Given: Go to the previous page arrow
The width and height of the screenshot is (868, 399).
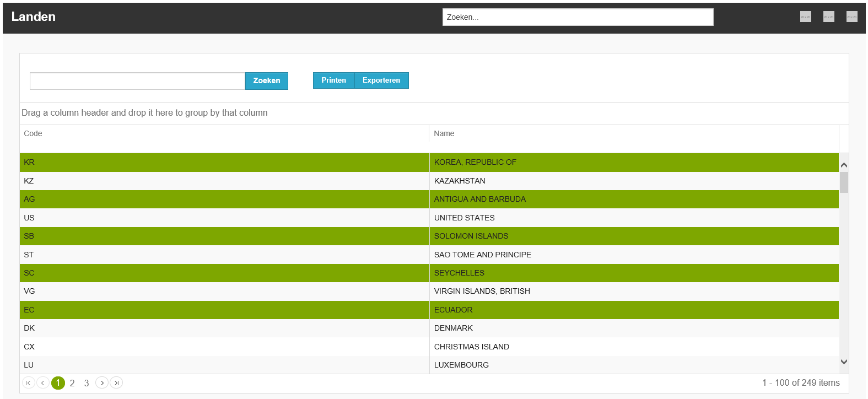Looking at the screenshot, I should (43, 382).
